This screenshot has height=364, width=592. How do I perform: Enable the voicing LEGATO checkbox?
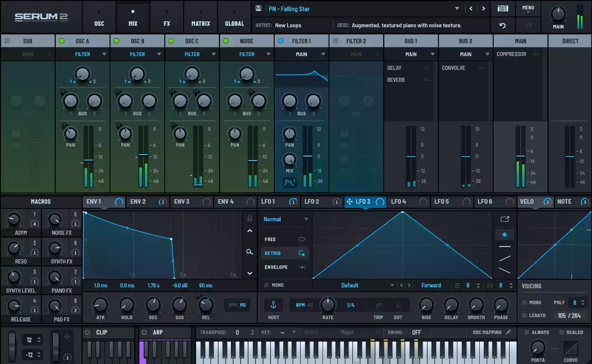[x=524, y=315]
